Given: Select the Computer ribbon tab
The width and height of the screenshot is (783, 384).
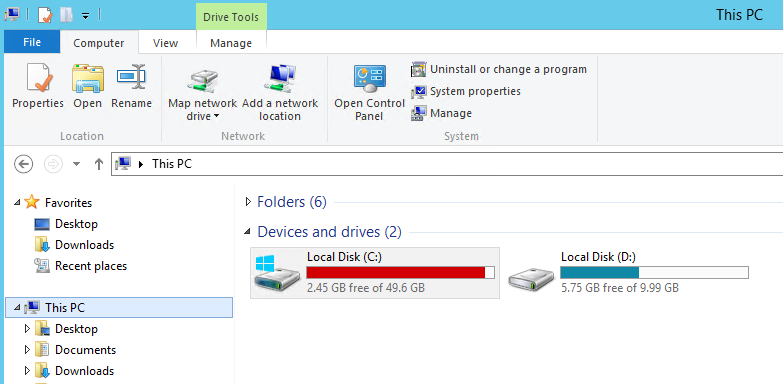Looking at the screenshot, I should pyautogui.click(x=99, y=43).
